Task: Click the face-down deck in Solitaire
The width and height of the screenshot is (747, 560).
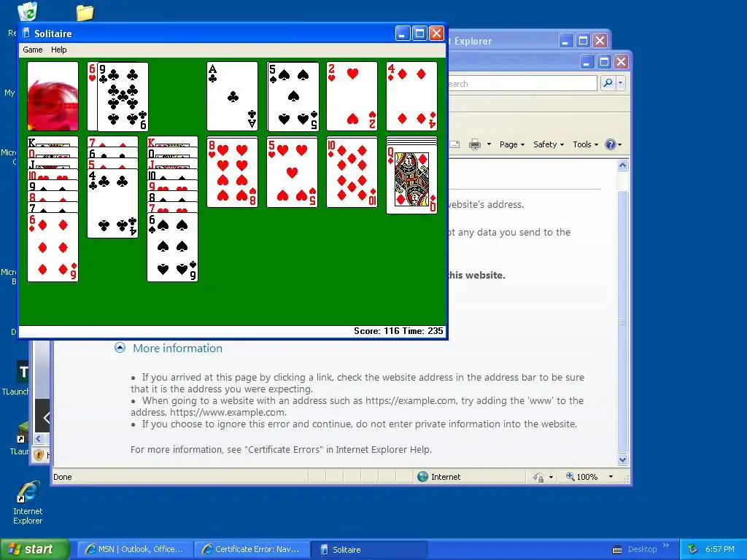Action: point(53,96)
